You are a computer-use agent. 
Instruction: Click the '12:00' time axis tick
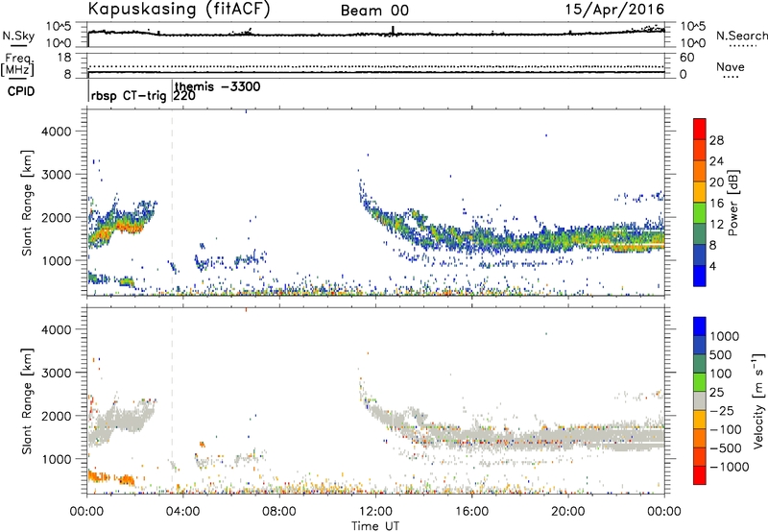[x=375, y=512]
